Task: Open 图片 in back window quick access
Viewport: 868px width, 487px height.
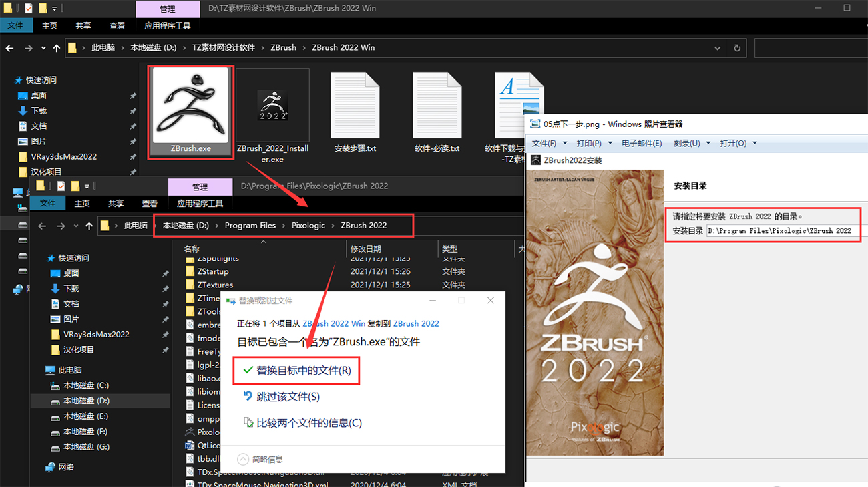Action: coord(39,141)
